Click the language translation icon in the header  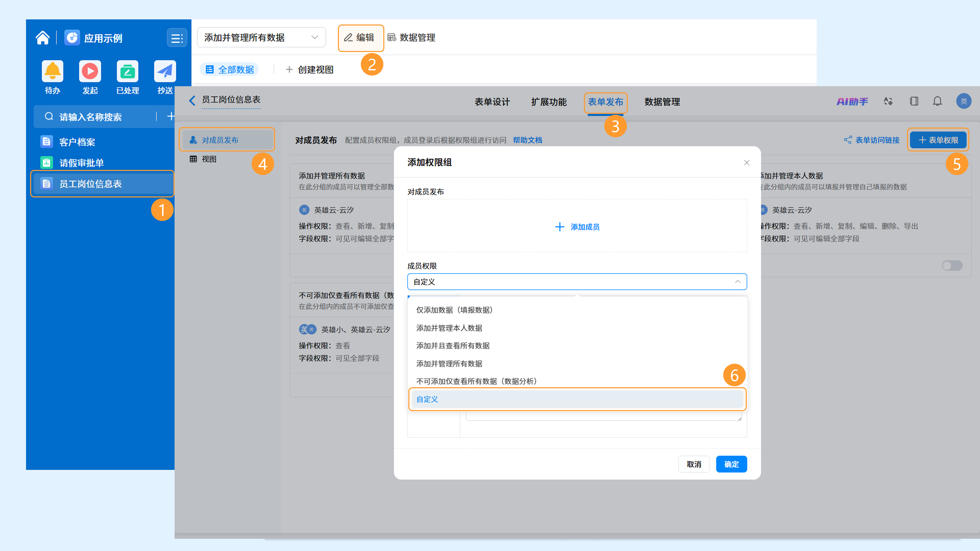click(888, 101)
